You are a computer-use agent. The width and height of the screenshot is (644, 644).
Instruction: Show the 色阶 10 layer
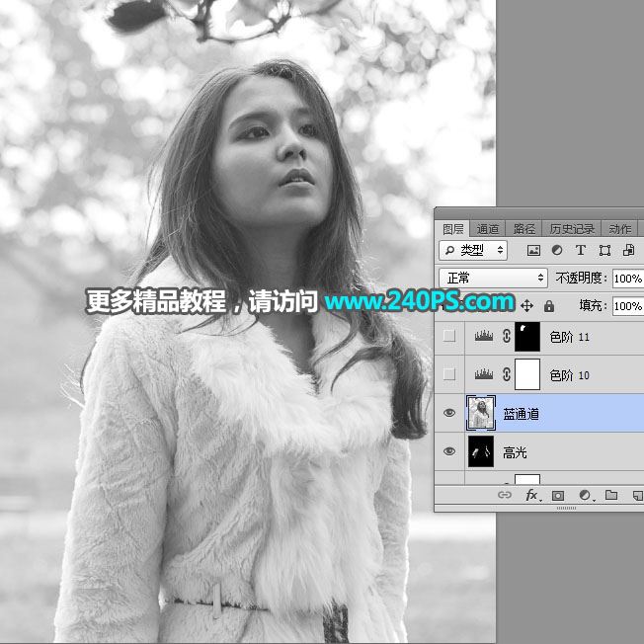(449, 375)
